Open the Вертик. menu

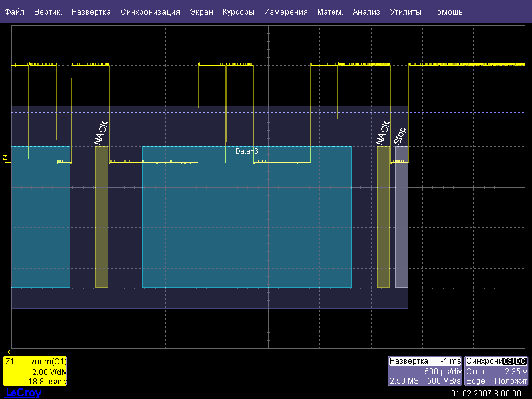[48, 12]
